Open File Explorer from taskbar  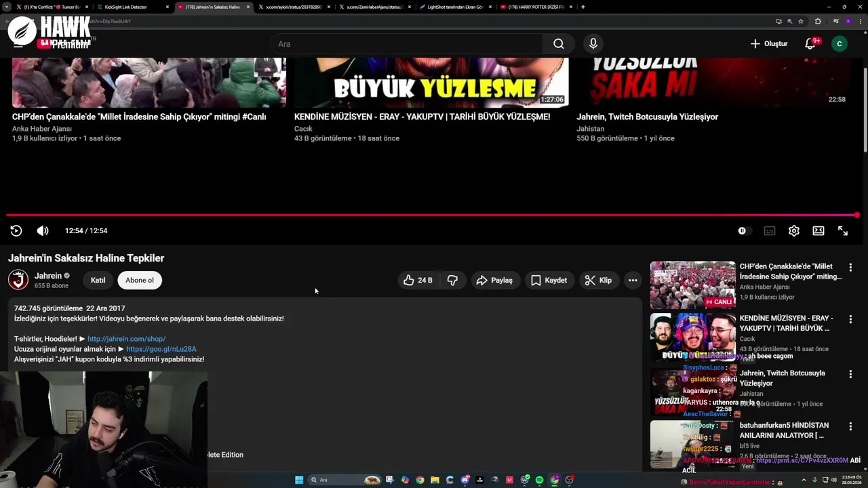(x=435, y=480)
